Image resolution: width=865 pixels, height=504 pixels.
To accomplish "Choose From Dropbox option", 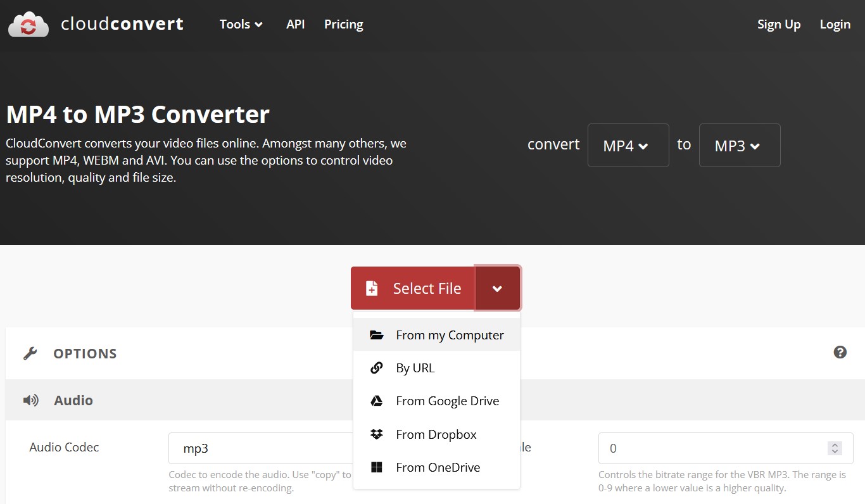I will (x=436, y=434).
